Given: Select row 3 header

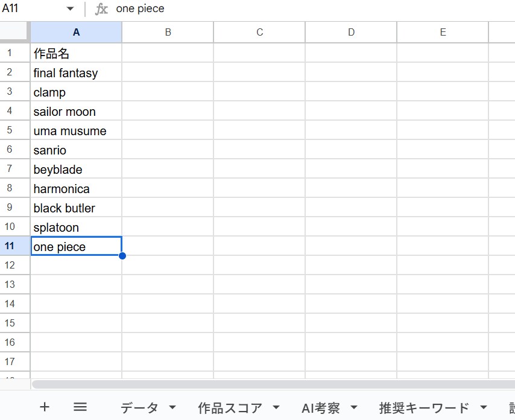Looking at the screenshot, I should 15,91.
